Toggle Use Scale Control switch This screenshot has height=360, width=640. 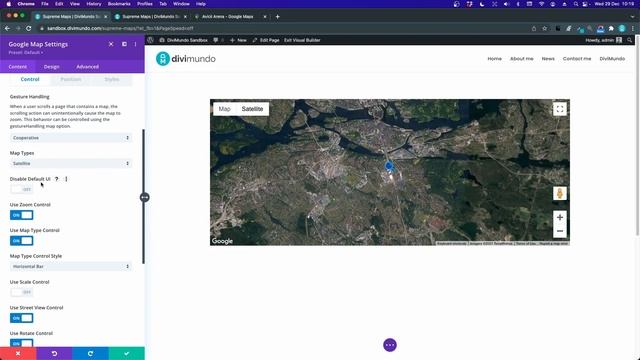[x=21, y=292]
